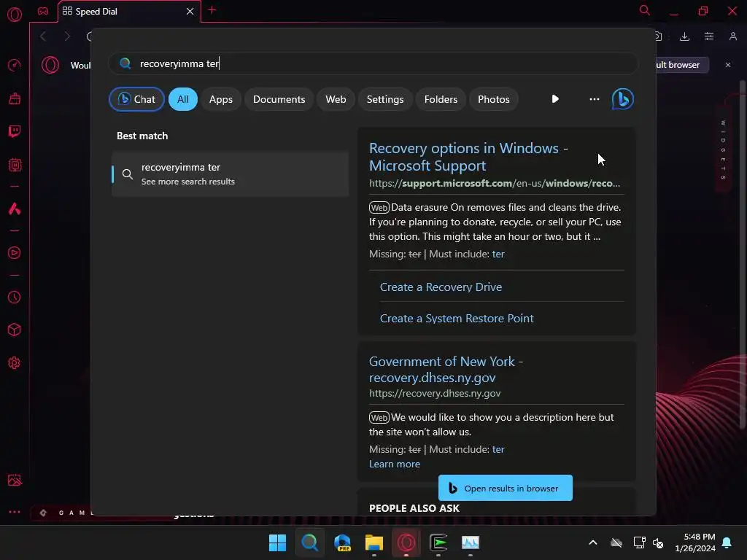Select the Settings filter tab
This screenshot has height=560, width=747.
[385, 99]
